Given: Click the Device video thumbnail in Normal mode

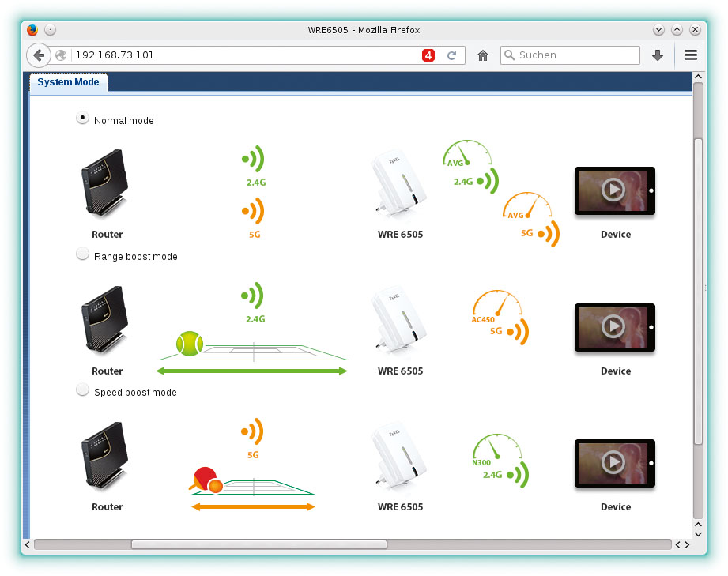Looking at the screenshot, I should [614, 190].
